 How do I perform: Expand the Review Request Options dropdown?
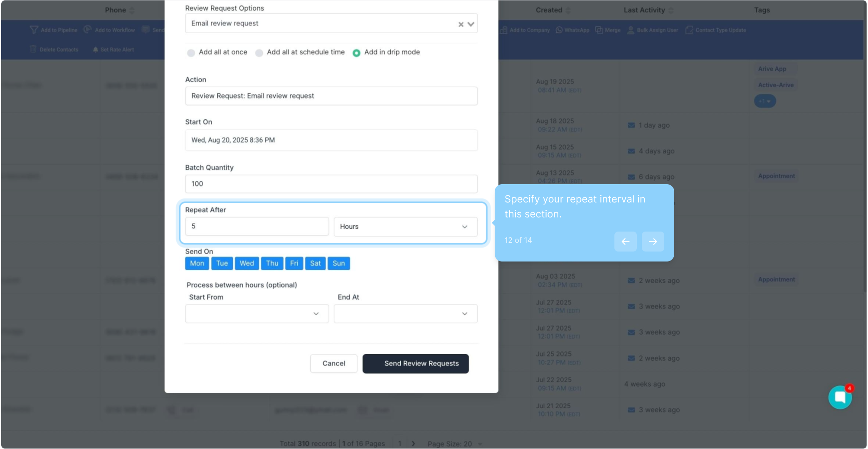click(471, 24)
